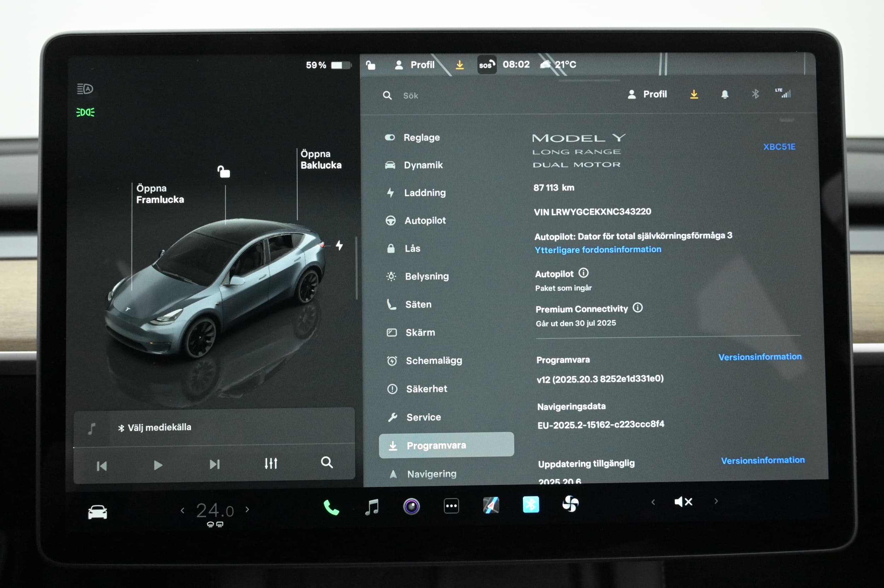Screen dimensions: 884x588
Task: Search media with magnifier icon
Action: (327, 462)
